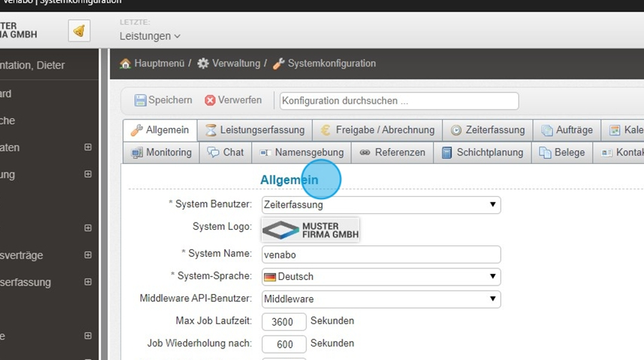Open the Zeiterfassung tab
Screen dimensions: 644x360
click(487, 130)
